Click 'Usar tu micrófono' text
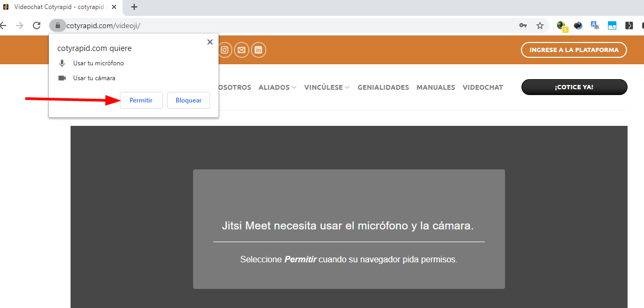Image resolution: width=644 pixels, height=308 pixels. point(99,63)
